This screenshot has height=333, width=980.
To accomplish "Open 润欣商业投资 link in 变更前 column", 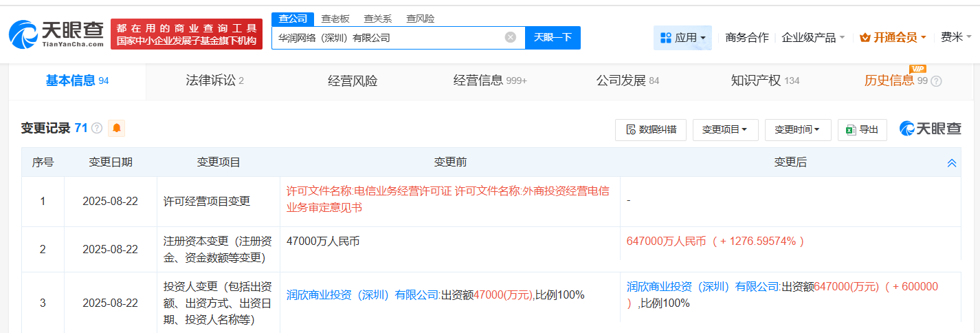I will [x=362, y=294].
